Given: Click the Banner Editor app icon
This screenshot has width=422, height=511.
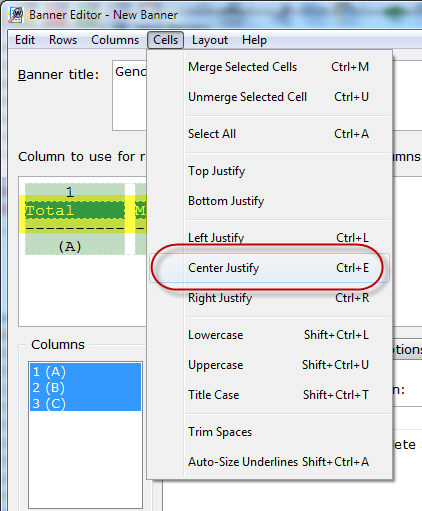Looking at the screenshot, I should [16, 15].
